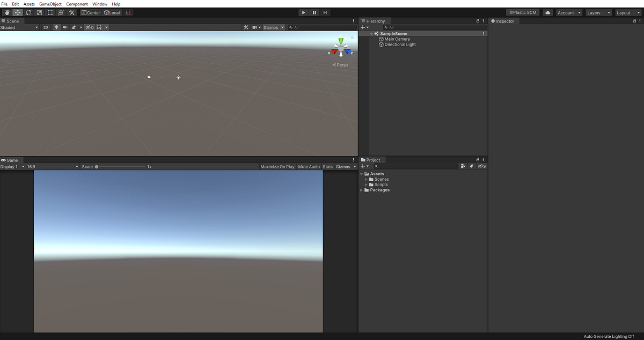
Task: Toggle scene lighting with the lightbulb
Action: tap(56, 27)
